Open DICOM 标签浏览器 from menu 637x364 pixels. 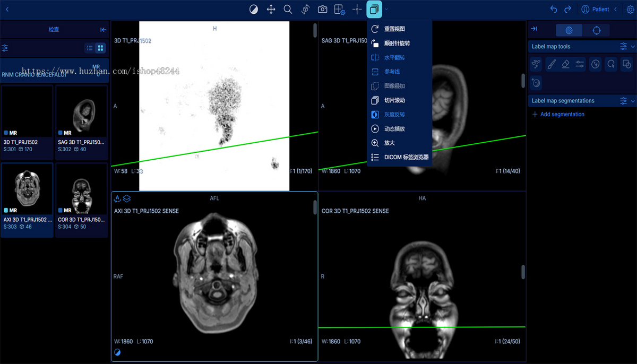click(x=399, y=157)
